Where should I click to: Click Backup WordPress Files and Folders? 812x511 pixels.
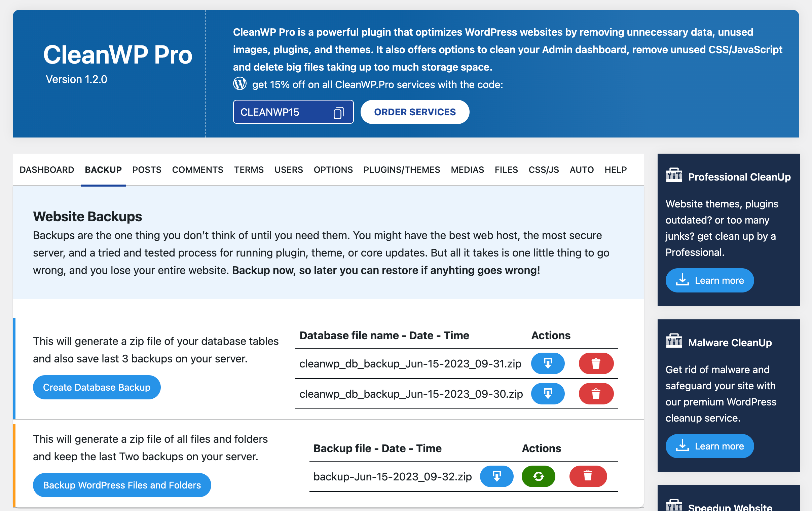122,485
